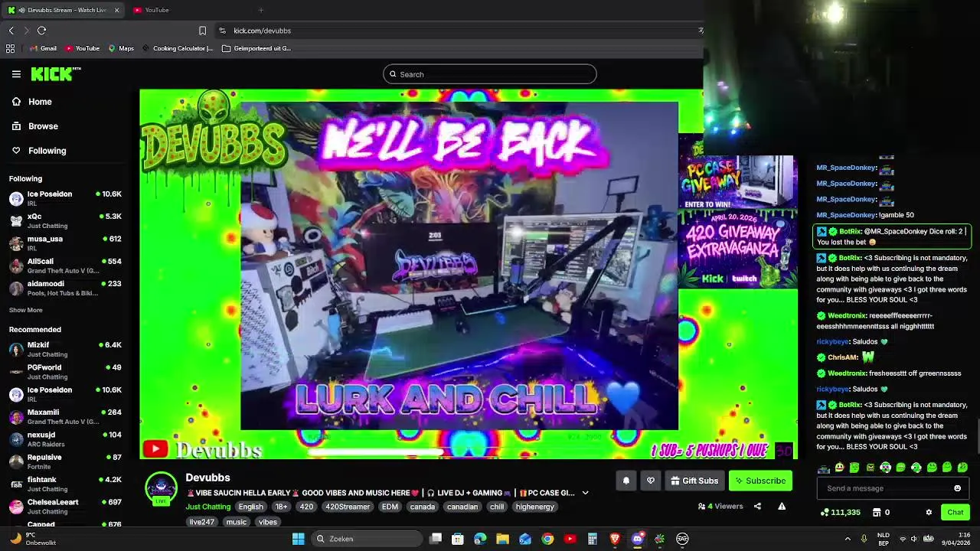Open Repulsive recommended channel
This screenshot has height=551, width=980.
click(x=65, y=461)
